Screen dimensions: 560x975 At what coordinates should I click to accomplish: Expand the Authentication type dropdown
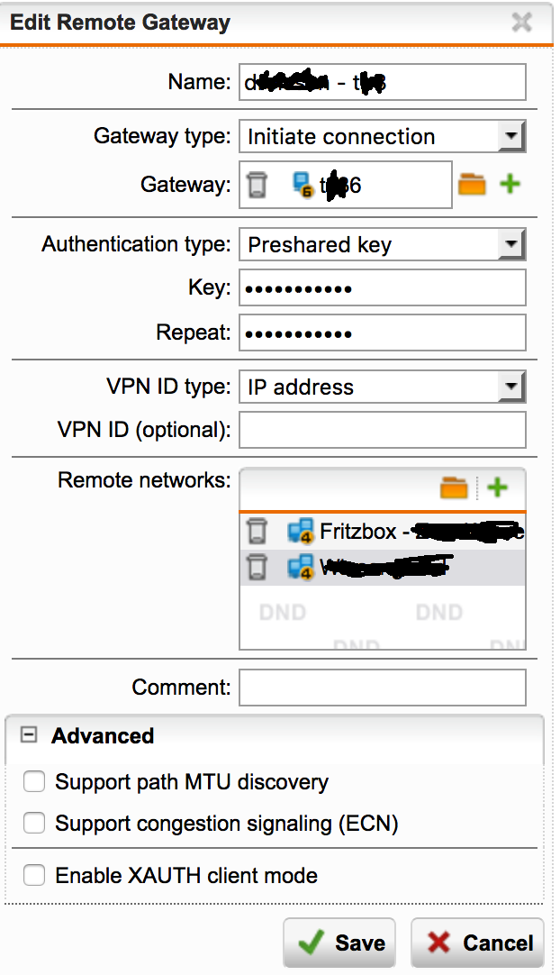point(511,244)
